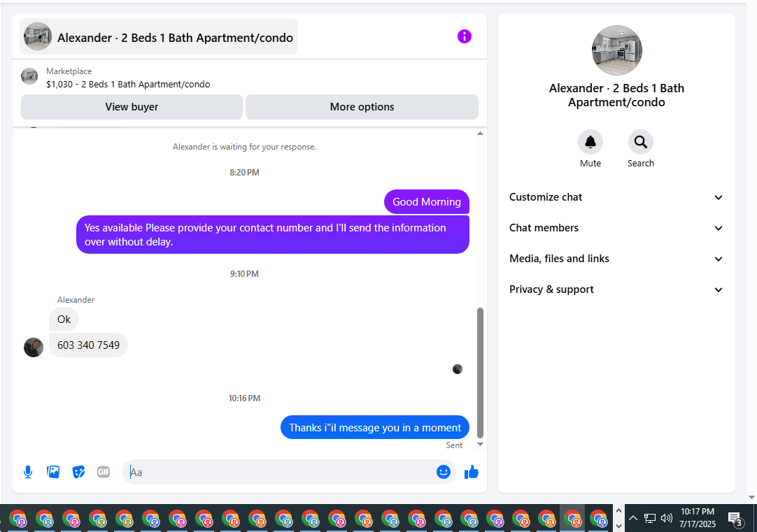Expand Customize chat section
757x532 pixels.
(616, 197)
